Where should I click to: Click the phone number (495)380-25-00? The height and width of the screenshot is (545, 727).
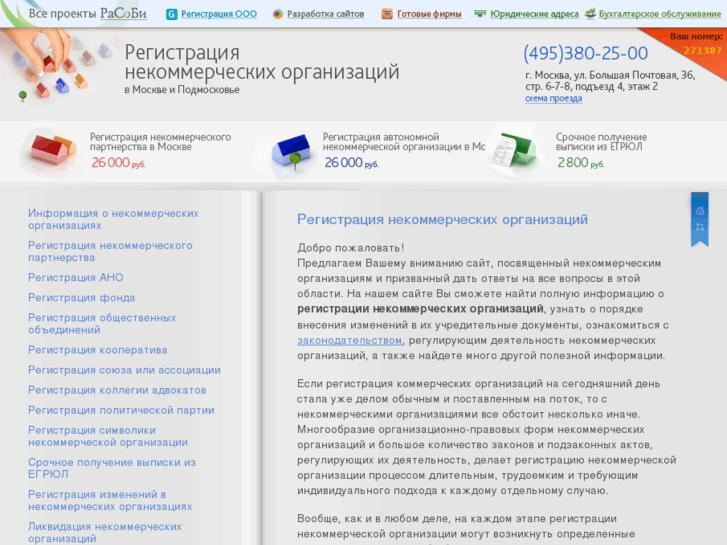[x=586, y=53]
